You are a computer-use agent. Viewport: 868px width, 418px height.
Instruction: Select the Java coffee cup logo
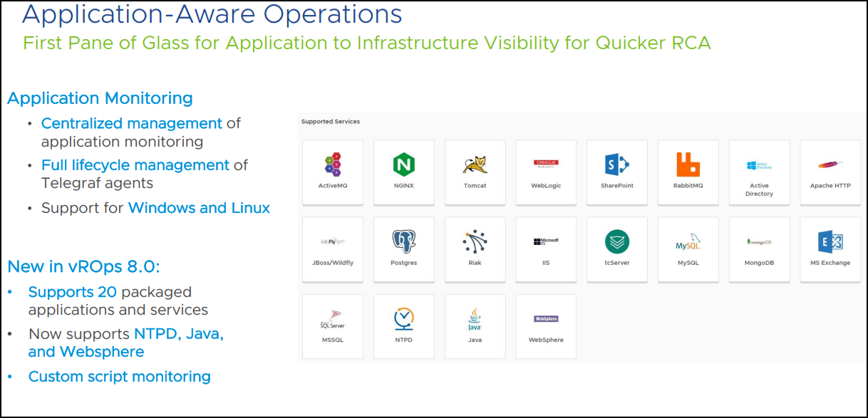pos(475,319)
